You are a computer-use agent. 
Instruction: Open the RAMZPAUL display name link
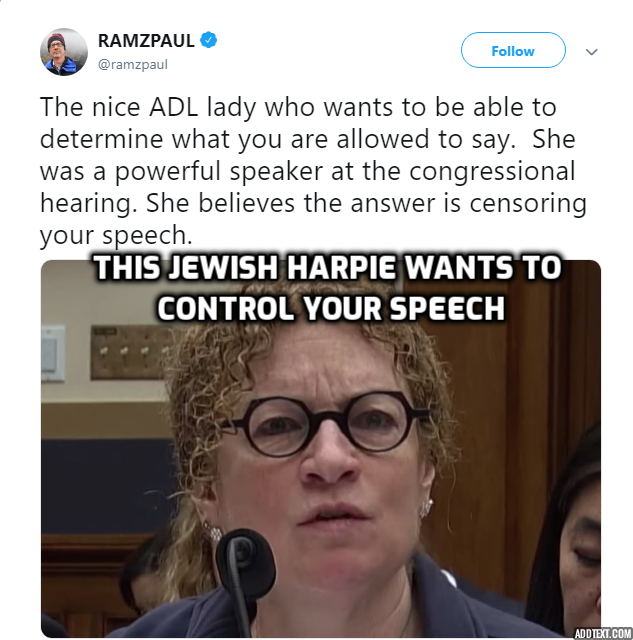tap(146, 40)
